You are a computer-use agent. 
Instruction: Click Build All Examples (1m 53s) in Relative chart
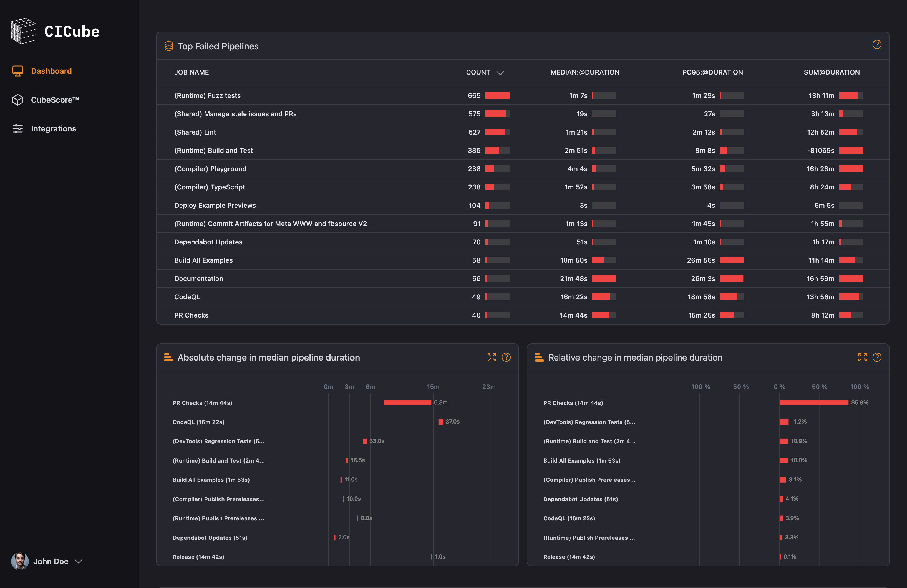582,460
